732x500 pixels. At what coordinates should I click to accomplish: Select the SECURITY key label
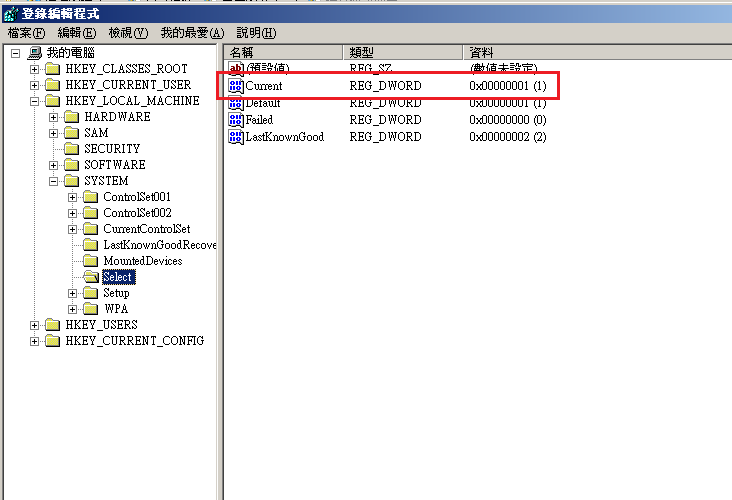point(112,149)
